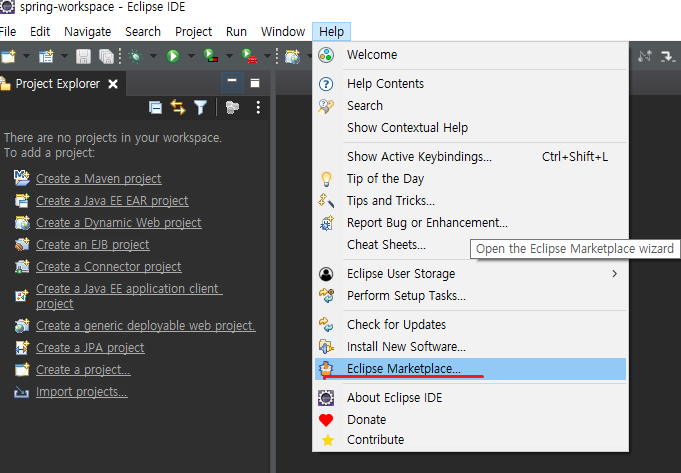The width and height of the screenshot is (681, 473).
Task: Click Create a generic deployable web project link
Action: tap(145, 326)
